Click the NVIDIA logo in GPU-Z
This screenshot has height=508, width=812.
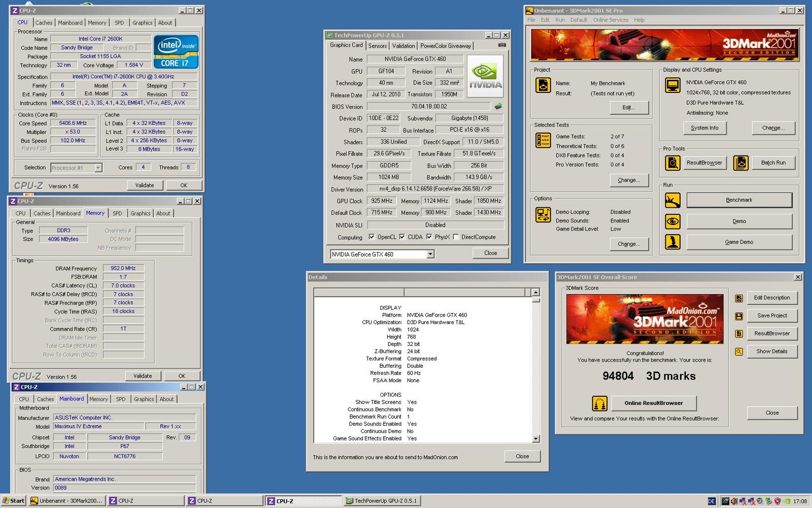coord(485,76)
